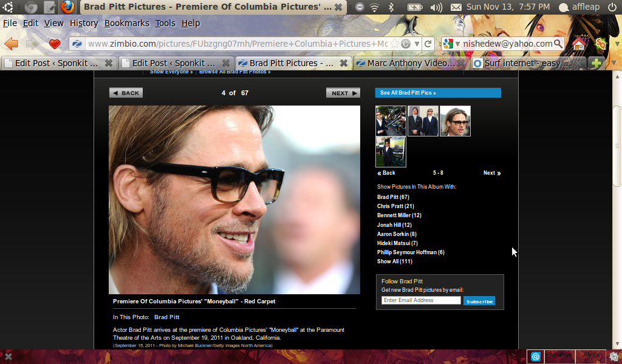Screen dimensions: 622x364
Task: Close the Brad Pitt Pictures tab
Action: (344, 63)
